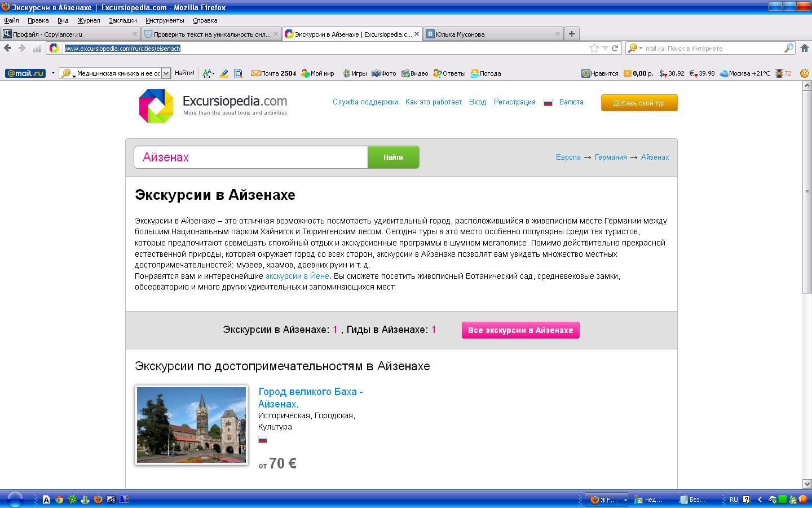812x508 pixels.
Task: Open the Файл menu
Action: 11,20
